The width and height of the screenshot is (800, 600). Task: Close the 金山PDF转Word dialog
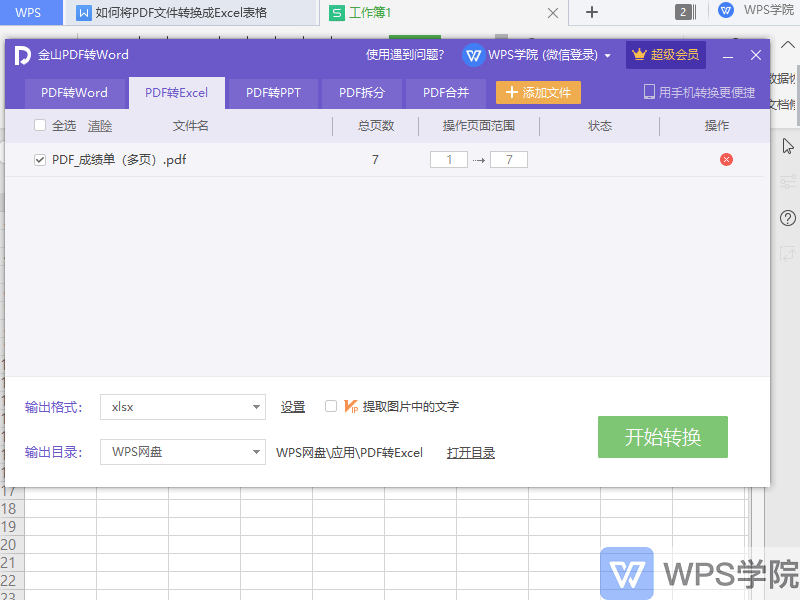(756, 55)
